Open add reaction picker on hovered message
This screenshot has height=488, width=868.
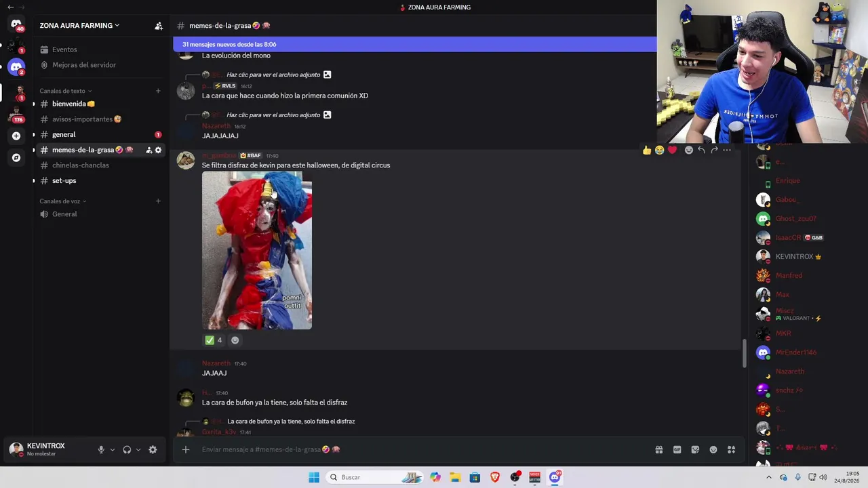[x=689, y=150]
